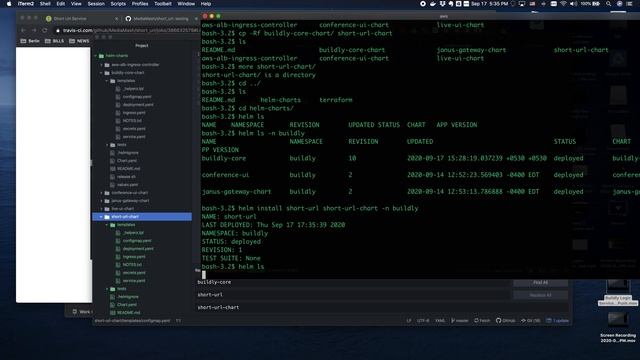640x360 pixels.
Task: Open the Shell menu
Action: 45,4
